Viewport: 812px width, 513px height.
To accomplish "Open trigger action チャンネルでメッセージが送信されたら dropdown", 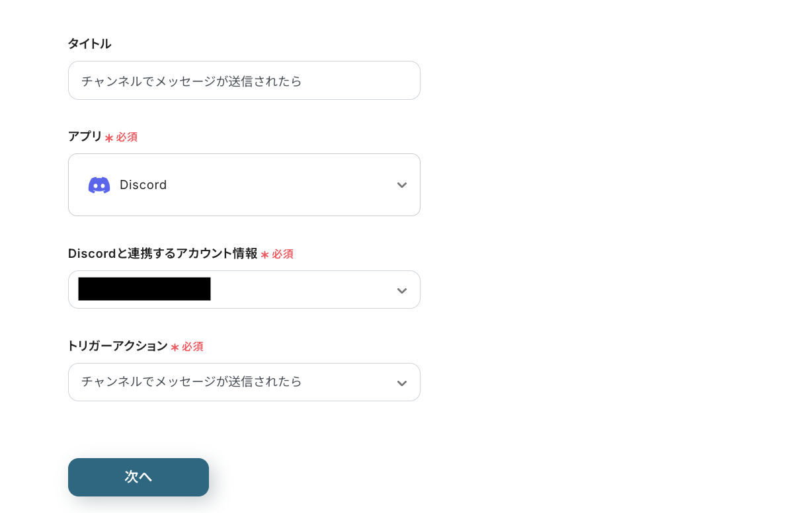I will pyautogui.click(x=192, y=382).
